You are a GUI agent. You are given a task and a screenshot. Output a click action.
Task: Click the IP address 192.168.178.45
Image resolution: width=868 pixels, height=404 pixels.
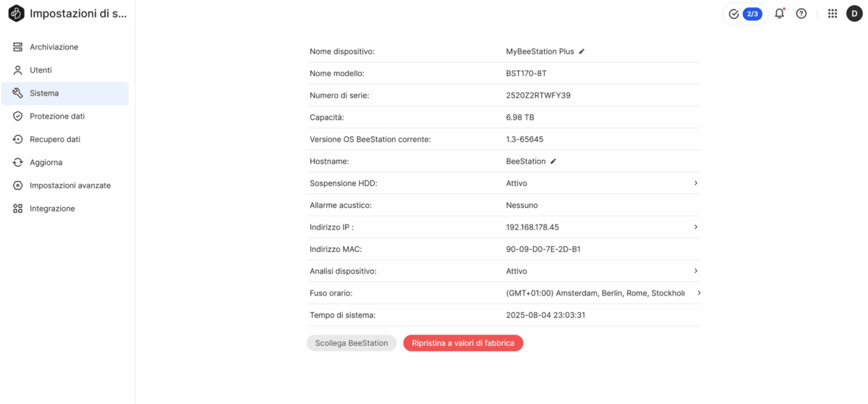tap(532, 227)
